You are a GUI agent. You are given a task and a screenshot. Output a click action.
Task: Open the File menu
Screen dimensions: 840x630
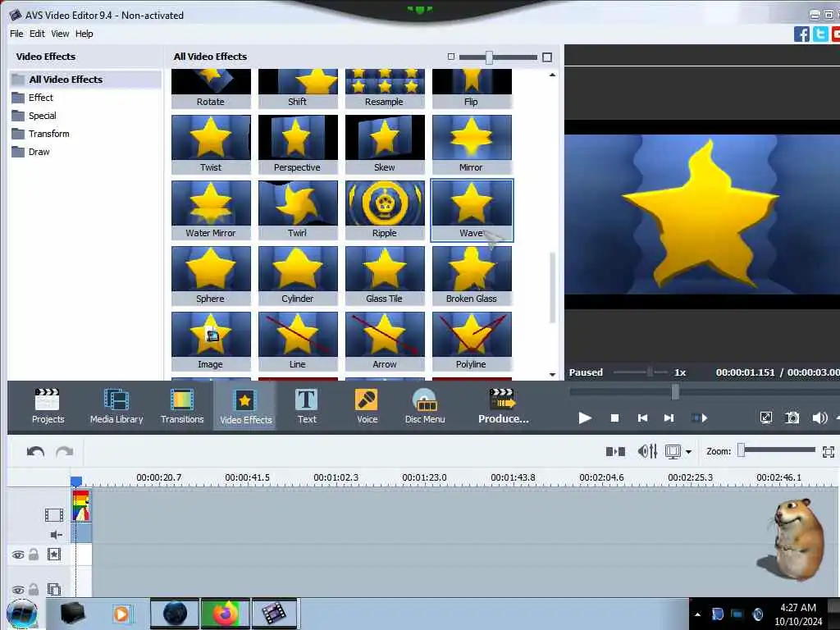click(x=16, y=34)
